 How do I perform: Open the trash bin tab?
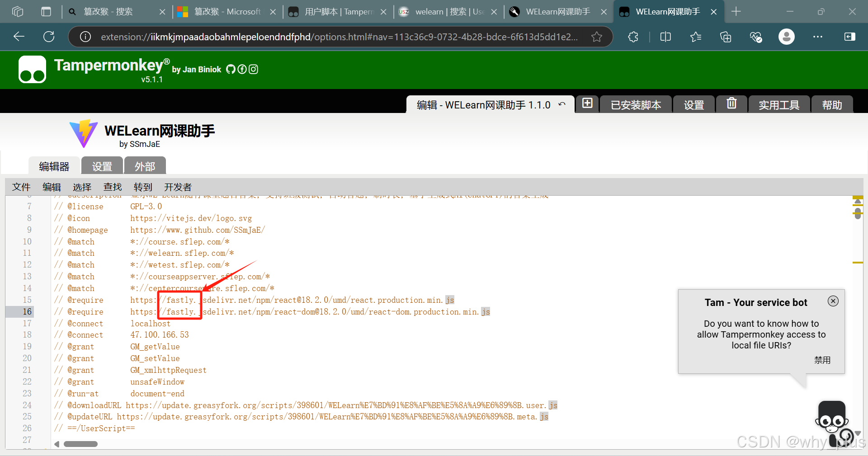pyautogui.click(x=731, y=103)
